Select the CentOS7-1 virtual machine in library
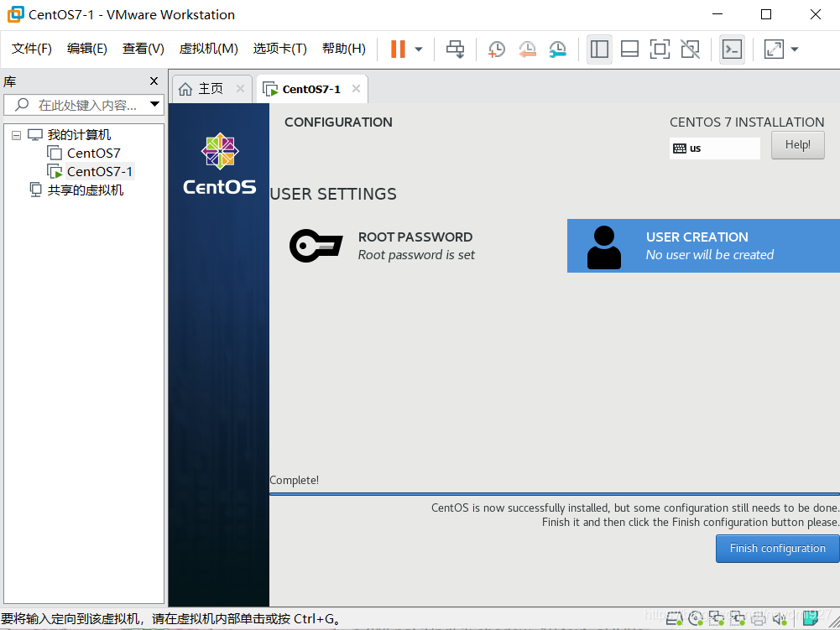 [100, 171]
